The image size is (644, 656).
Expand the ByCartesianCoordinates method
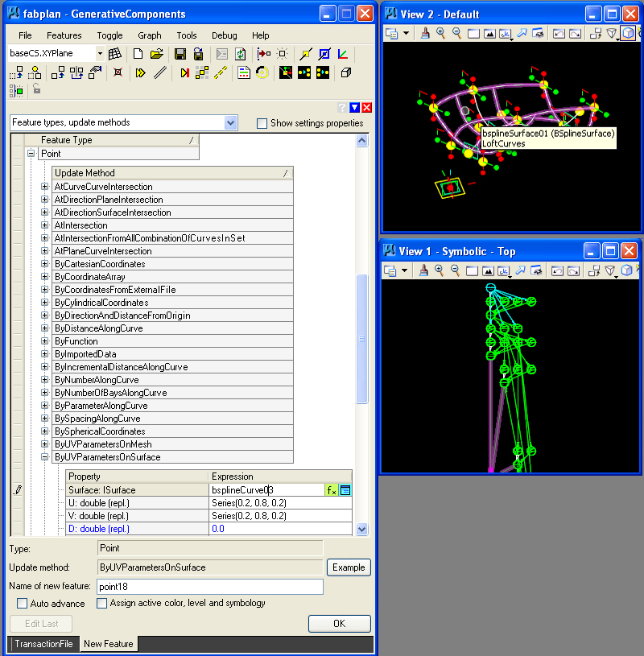[x=45, y=263]
